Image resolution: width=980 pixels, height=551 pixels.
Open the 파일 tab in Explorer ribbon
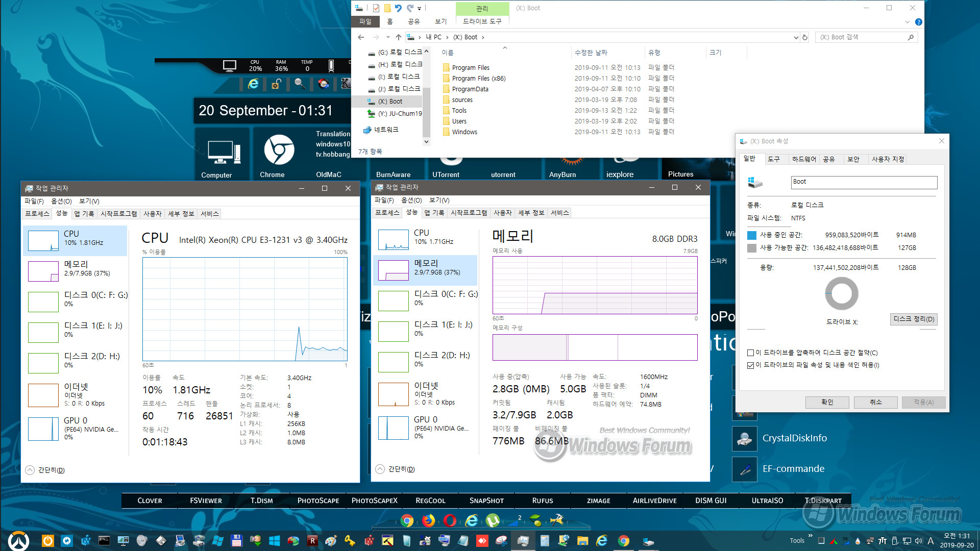(x=365, y=21)
